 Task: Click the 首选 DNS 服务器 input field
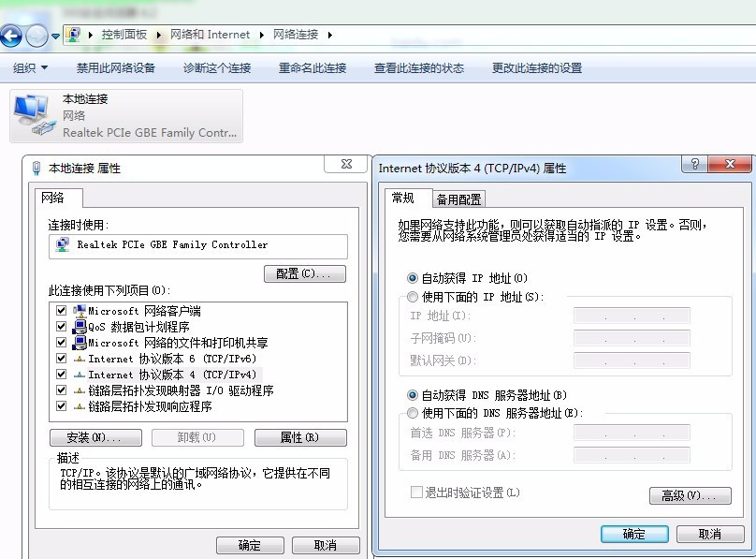(x=632, y=433)
